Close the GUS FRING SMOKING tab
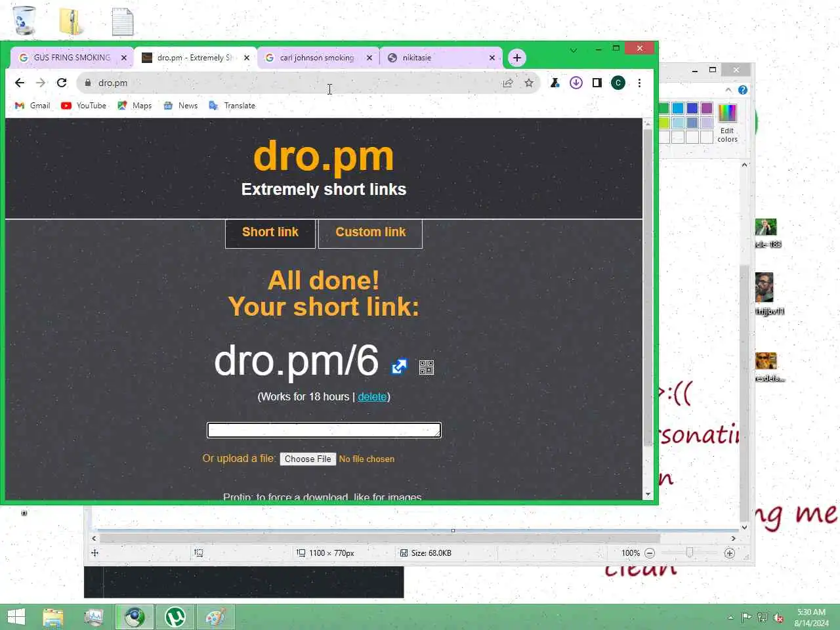This screenshot has height=630, width=840. (x=124, y=58)
